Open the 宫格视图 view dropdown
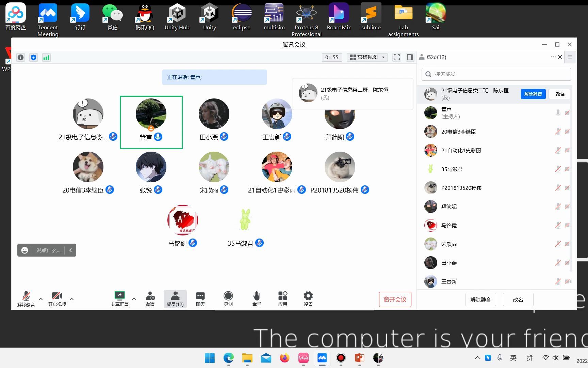The height and width of the screenshot is (368, 588). (367, 57)
